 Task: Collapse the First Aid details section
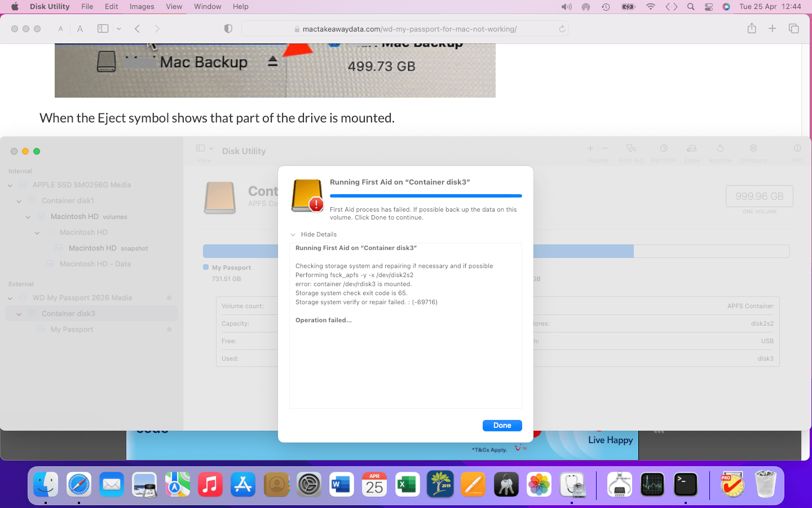point(314,234)
